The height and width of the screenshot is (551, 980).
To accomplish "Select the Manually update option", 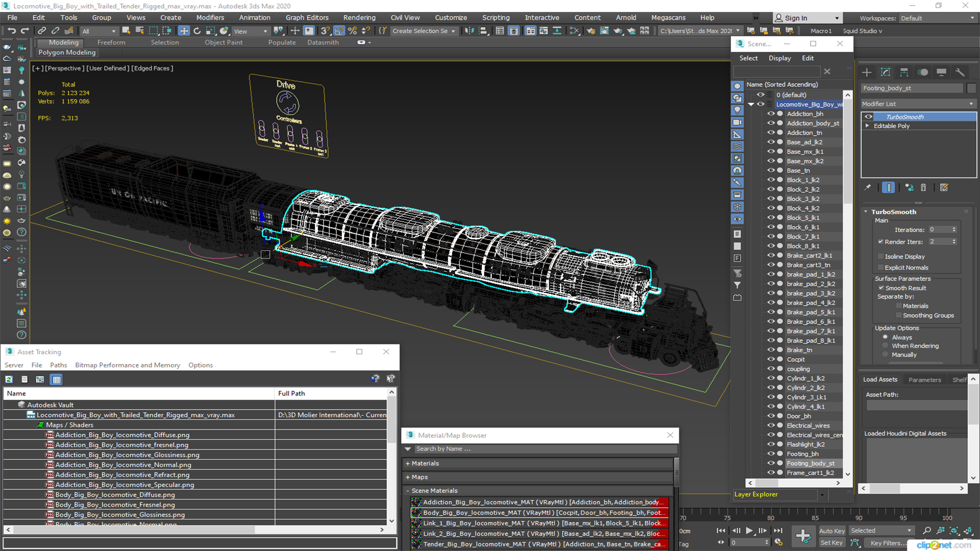I will (x=886, y=355).
